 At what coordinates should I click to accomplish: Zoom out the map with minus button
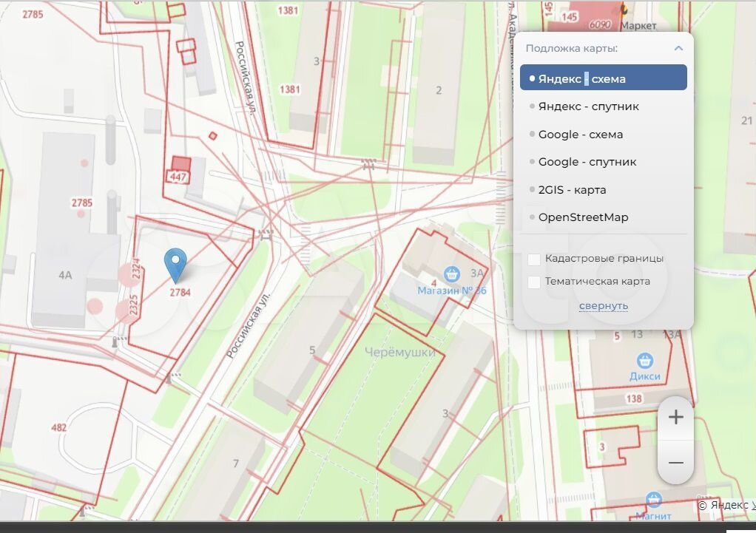tap(676, 463)
